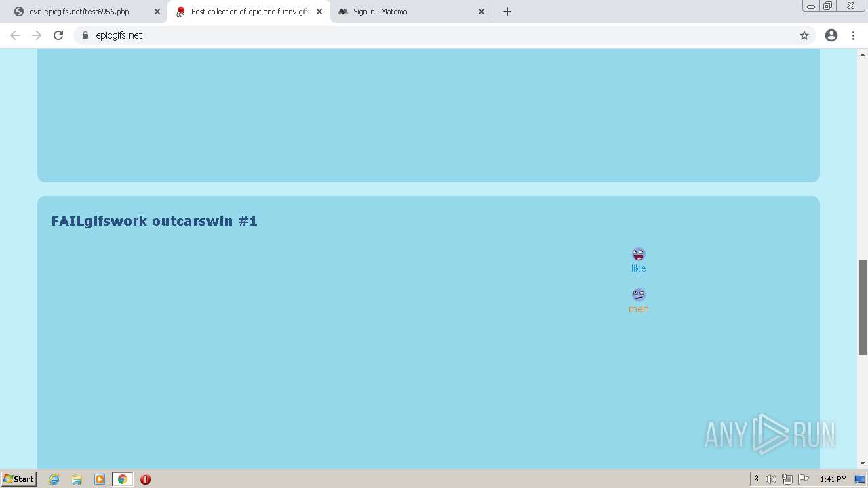Screen dimensions: 868x488
Task: Open Chrome three-dot menu
Action: coord(854,35)
